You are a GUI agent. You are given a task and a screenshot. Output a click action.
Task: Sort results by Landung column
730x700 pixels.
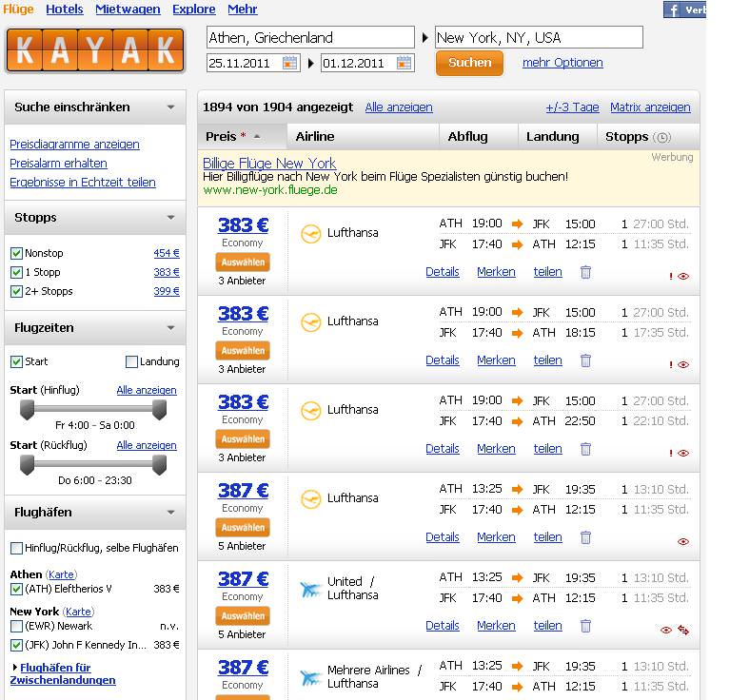coord(553,137)
